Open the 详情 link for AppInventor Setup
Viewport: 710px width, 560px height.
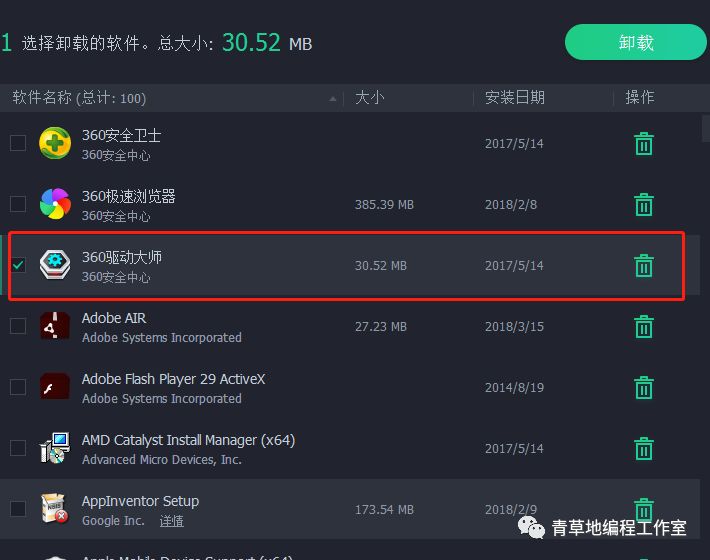(x=172, y=521)
